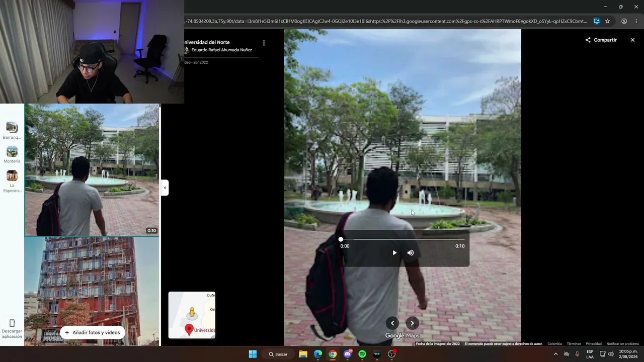Switch the ESP LAA keyboard language
The height and width of the screenshot is (362, 644).
590,354
